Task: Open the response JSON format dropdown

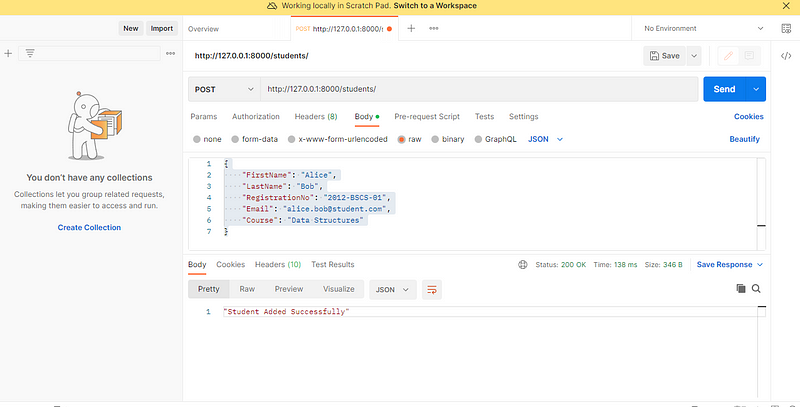Action: (392, 290)
